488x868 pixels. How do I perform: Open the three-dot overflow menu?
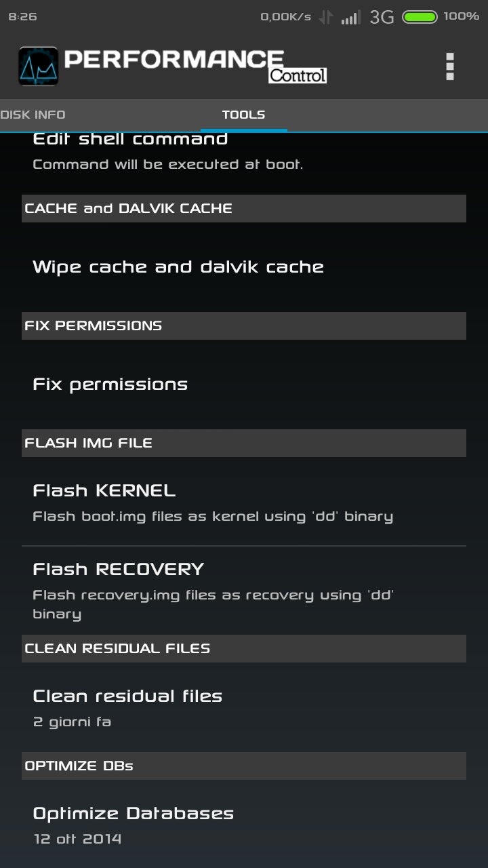coord(449,66)
